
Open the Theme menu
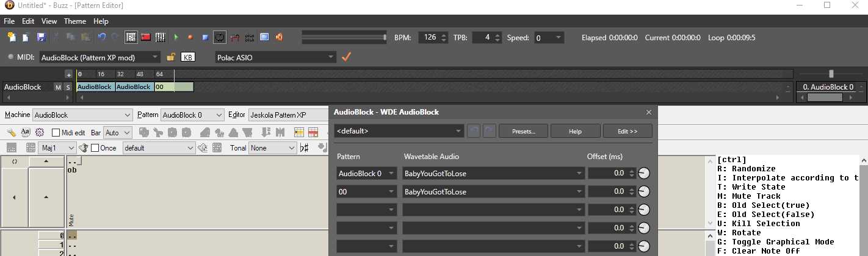[75, 21]
